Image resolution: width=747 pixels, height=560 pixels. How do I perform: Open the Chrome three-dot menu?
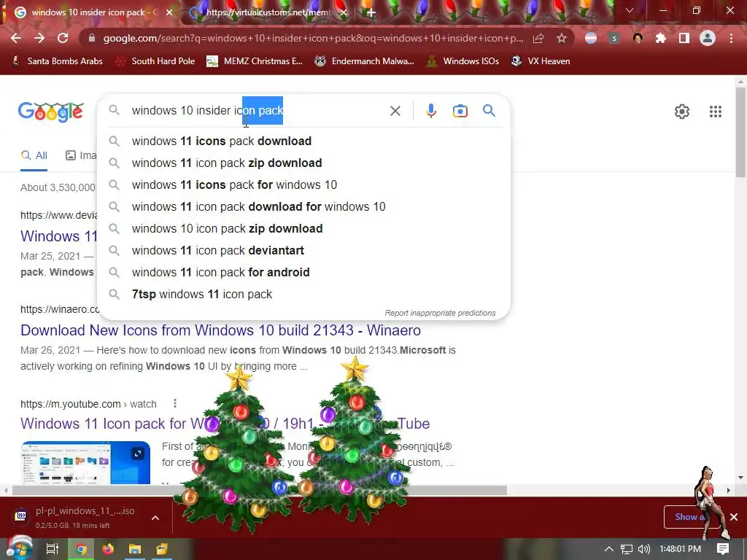[x=731, y=38]
